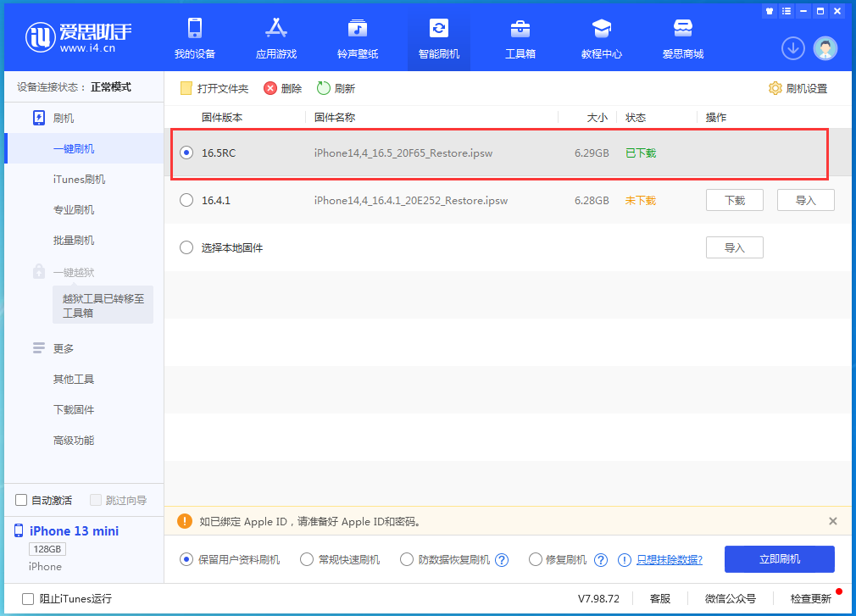The width and height of the screenshot is (856, 616).
Task: Click 检查更新 in status bar
Action: pos(811,598)
